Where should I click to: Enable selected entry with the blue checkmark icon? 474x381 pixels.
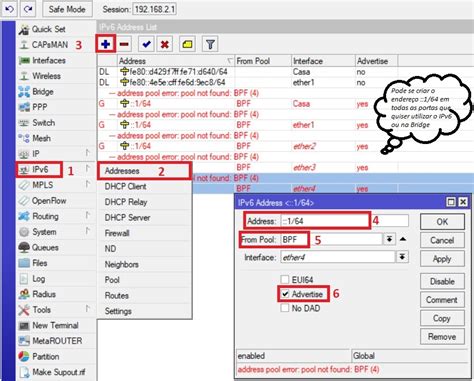coord(146,44)
